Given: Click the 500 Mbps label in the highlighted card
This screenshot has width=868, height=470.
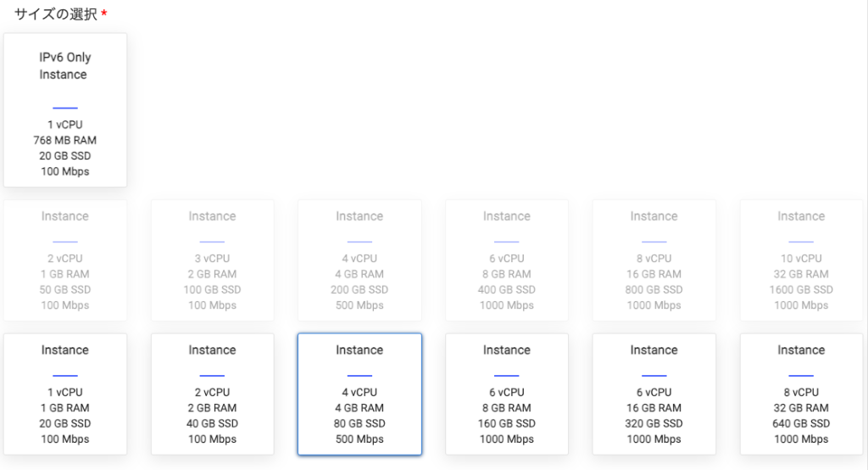Looking at the screenshot, I should pyautogui.click(x=359, y=439).
